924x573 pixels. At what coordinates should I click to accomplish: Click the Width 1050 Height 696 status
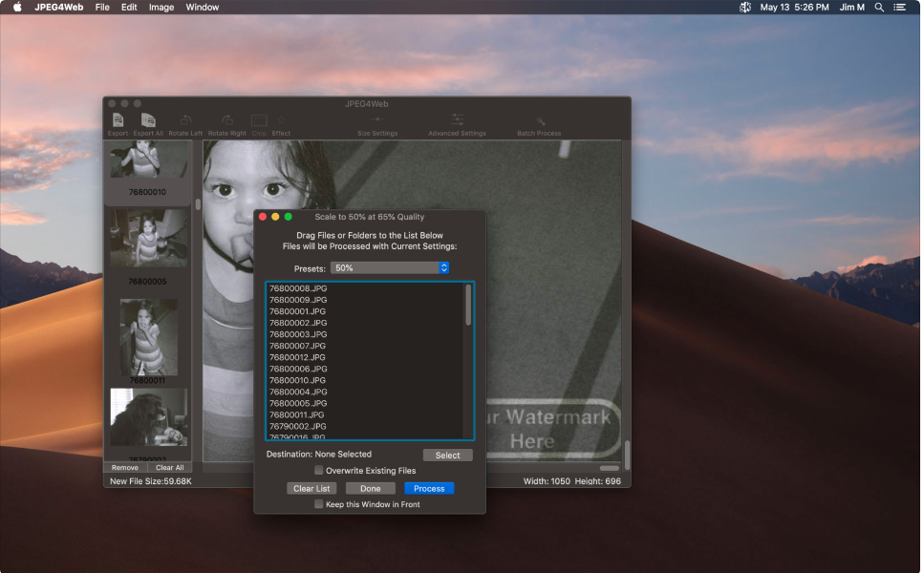point(571,481)
